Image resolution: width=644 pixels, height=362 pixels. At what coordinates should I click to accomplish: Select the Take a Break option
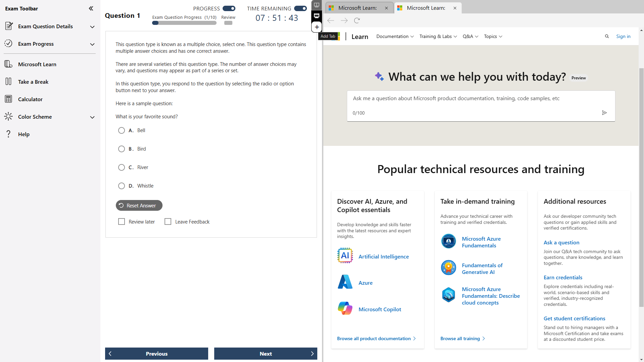pyautogui.click(x=33, y=81)
